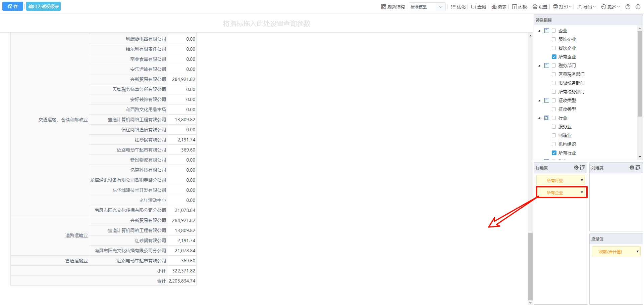Collapse the 税务部门 tree node
This screenshot has height=305, width=644.
[539, 66]
